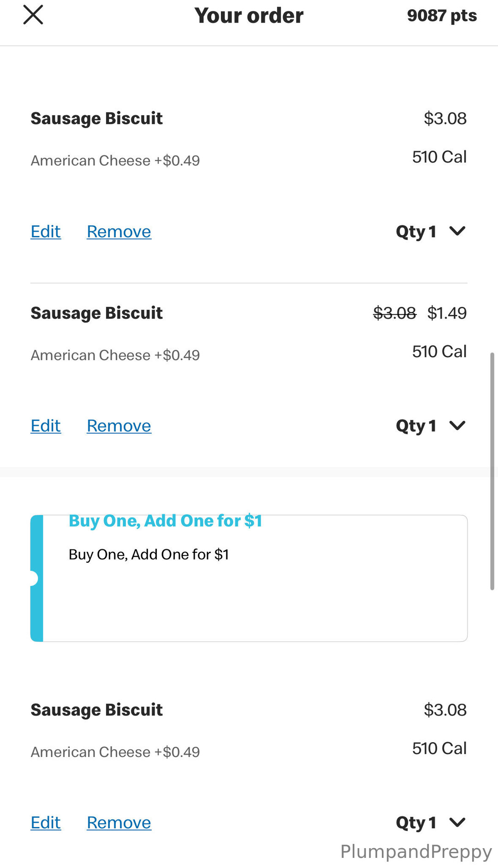
Task: Remove the Sausage Biscuit below the deal card
Action: pos(119,823)
